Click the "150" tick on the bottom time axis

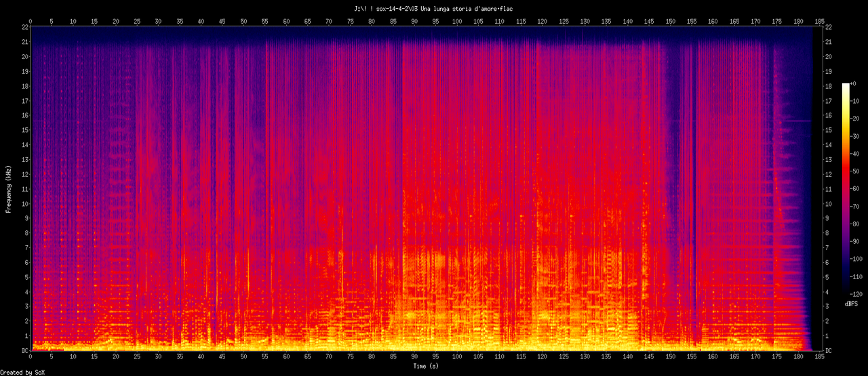pos(671,356)
